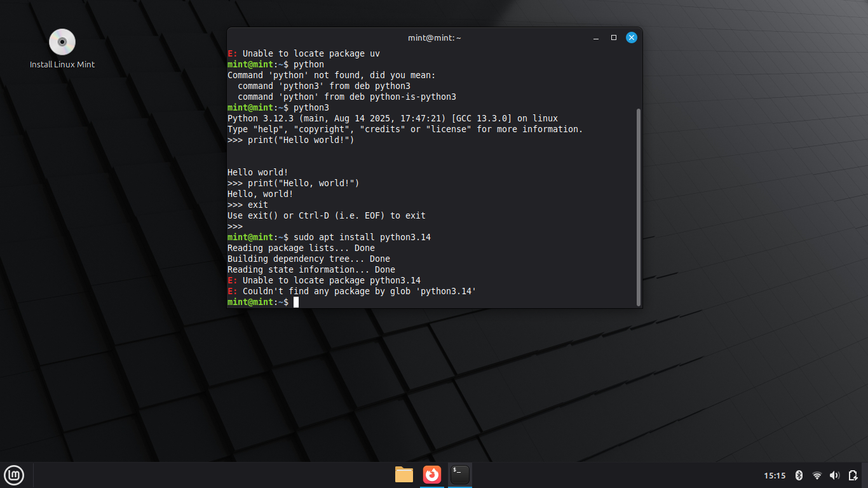This screenshot has width=868, height=488.
Task: Click the terminal title bar 'mint@mint:~'
Action: [x=435, y=37]
